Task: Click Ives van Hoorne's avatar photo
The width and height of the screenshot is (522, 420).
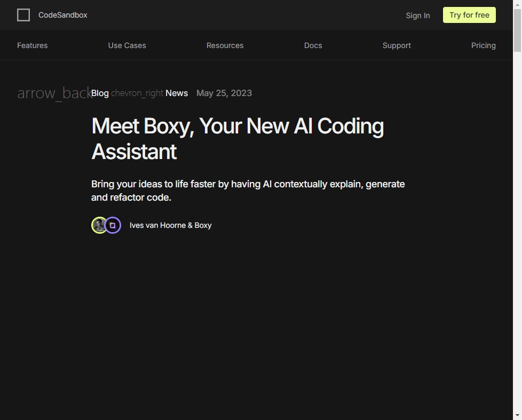Action: tap(99, 225)
